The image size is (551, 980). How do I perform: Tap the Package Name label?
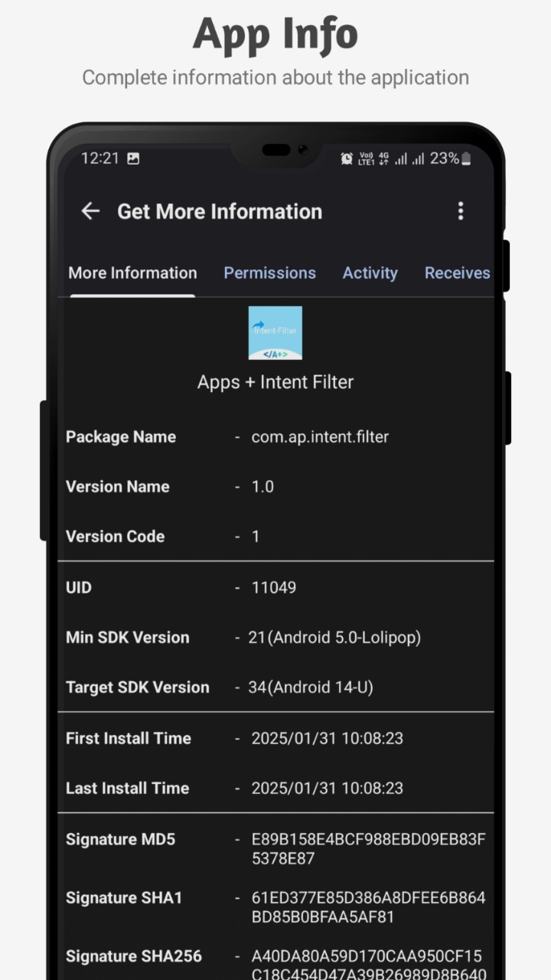(x=121, y=437)
